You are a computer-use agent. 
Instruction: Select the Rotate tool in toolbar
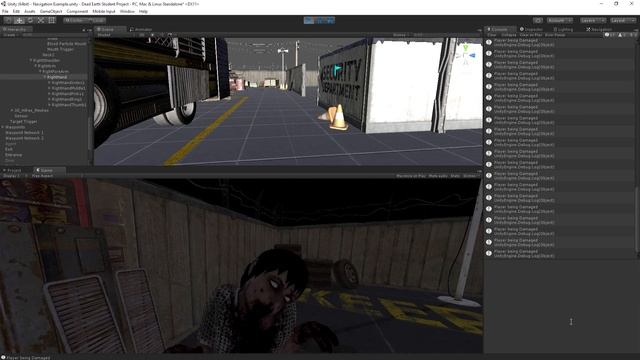pyautogui.click(x=30, y=20)
